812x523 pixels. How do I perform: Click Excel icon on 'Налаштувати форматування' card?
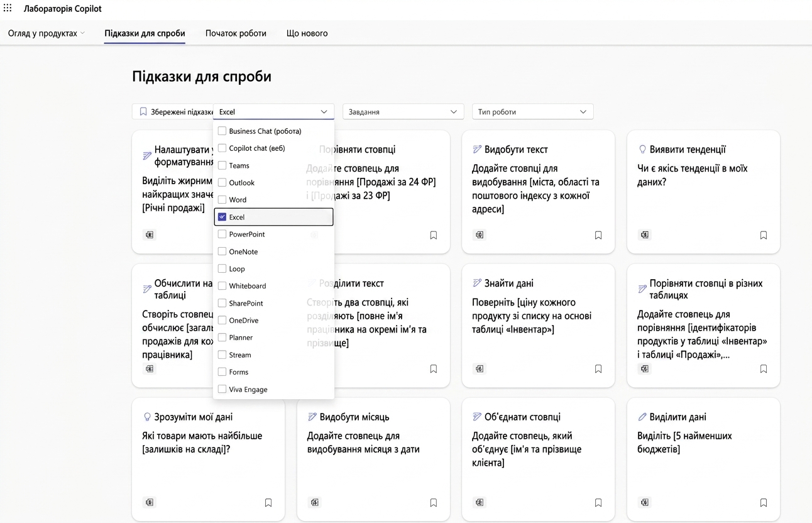pos(150,235)
